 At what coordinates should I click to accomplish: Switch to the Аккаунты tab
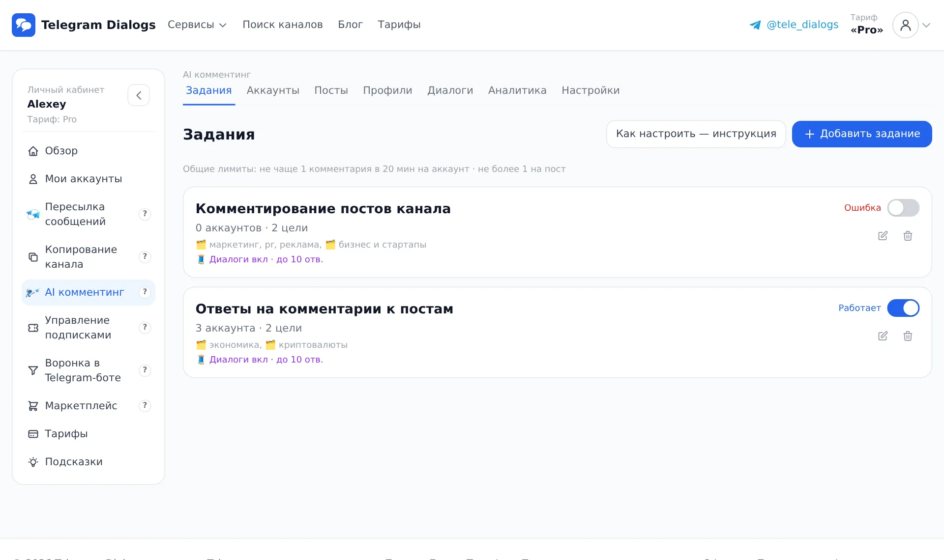[273, 90]
